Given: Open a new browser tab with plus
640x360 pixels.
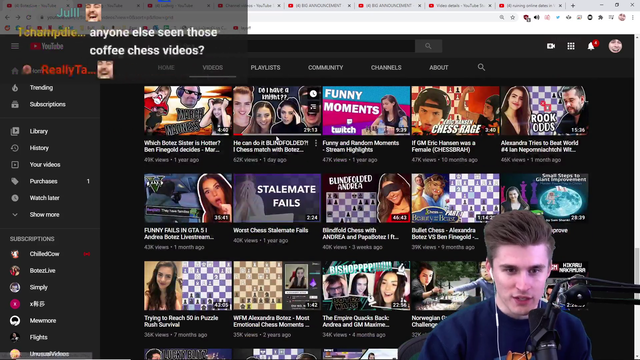Looking at the screenshot, I should (573, 6).
